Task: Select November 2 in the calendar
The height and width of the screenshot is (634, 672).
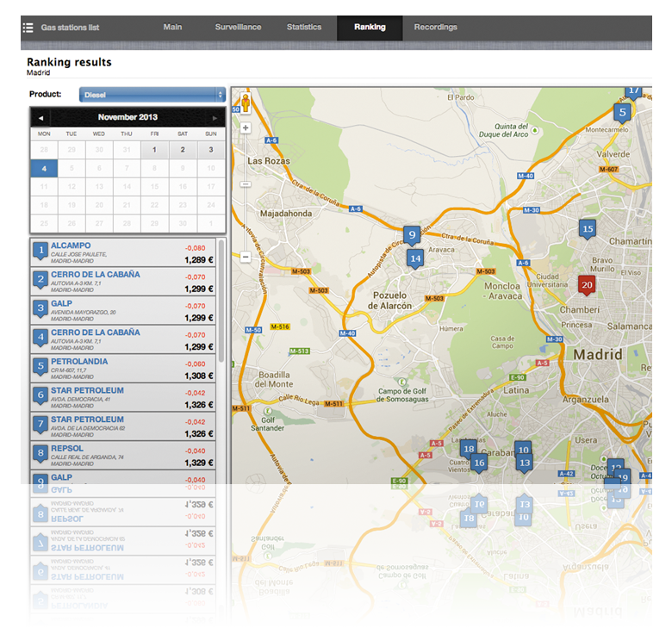Action: [183, 150]
